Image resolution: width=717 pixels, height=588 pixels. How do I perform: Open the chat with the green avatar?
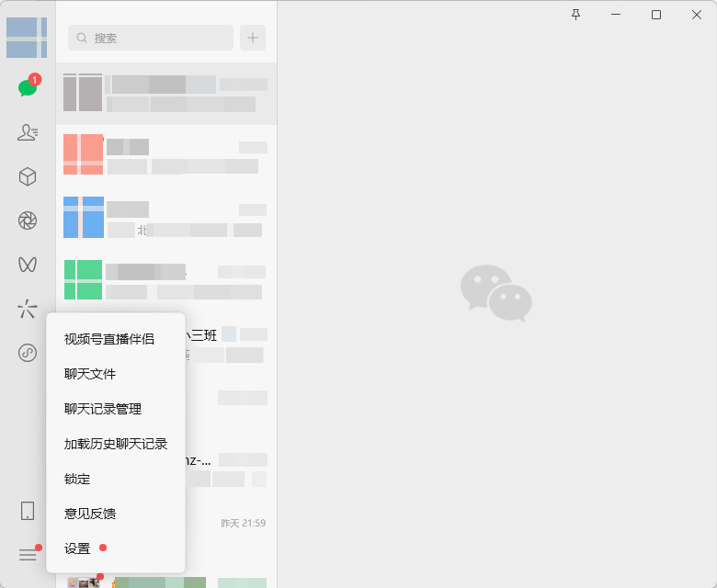[x=166, y=280]
